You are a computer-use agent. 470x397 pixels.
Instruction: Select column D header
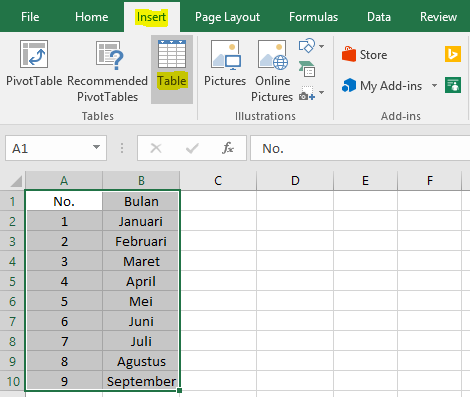[295, 180]
